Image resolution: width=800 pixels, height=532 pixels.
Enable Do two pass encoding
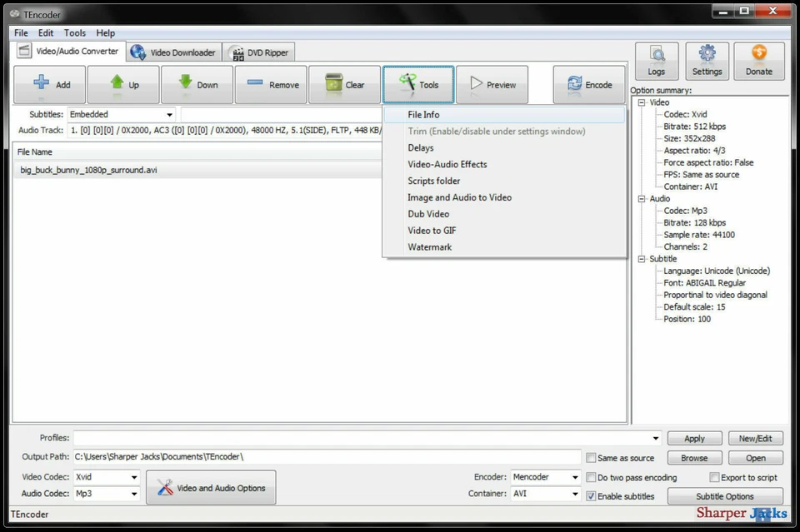[591, 477]
